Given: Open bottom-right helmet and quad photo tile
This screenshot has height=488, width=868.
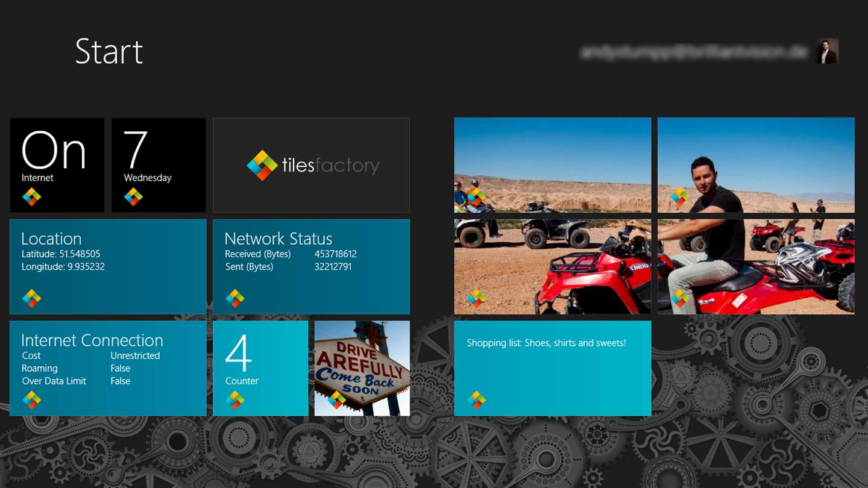Looking at the screenshot, I should tap(756, 267).
